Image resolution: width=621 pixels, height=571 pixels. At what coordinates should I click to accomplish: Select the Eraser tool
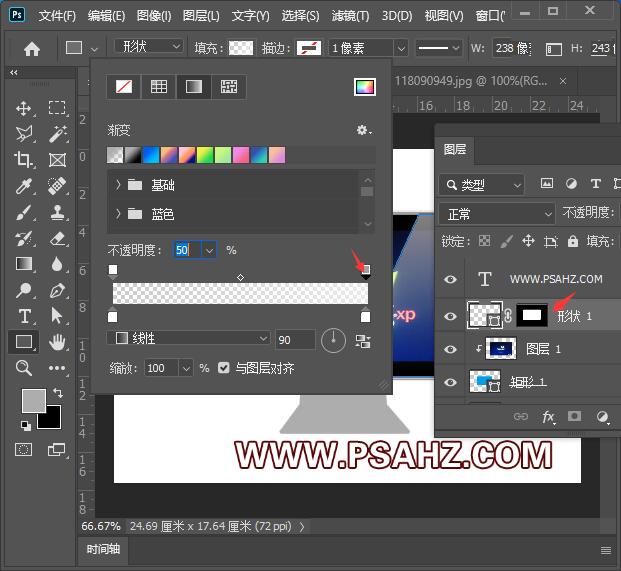(57, 238)
